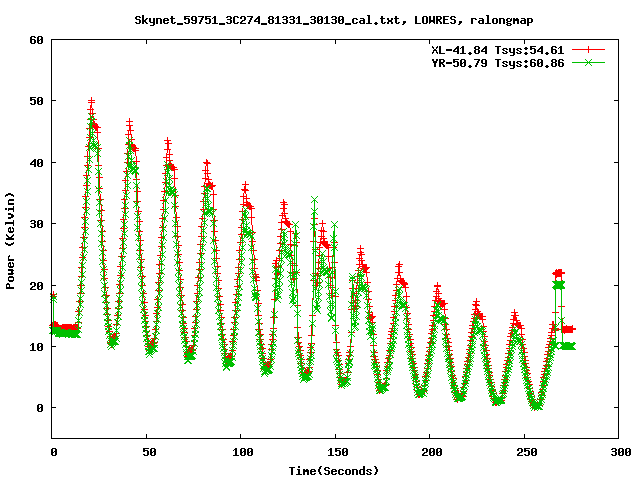
Task: Click the tallest red peak near 50 Kelvin
Action: pos(92,101)
